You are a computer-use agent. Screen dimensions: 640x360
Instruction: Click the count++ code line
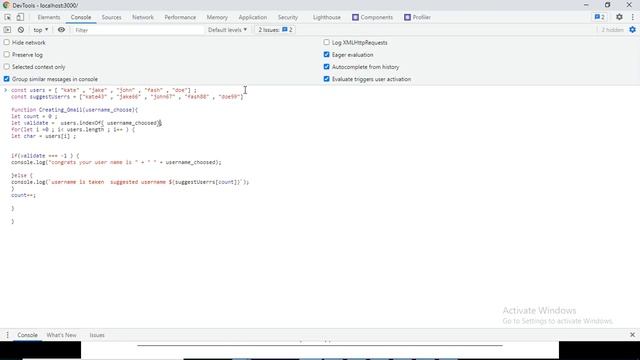click(23, 195)
